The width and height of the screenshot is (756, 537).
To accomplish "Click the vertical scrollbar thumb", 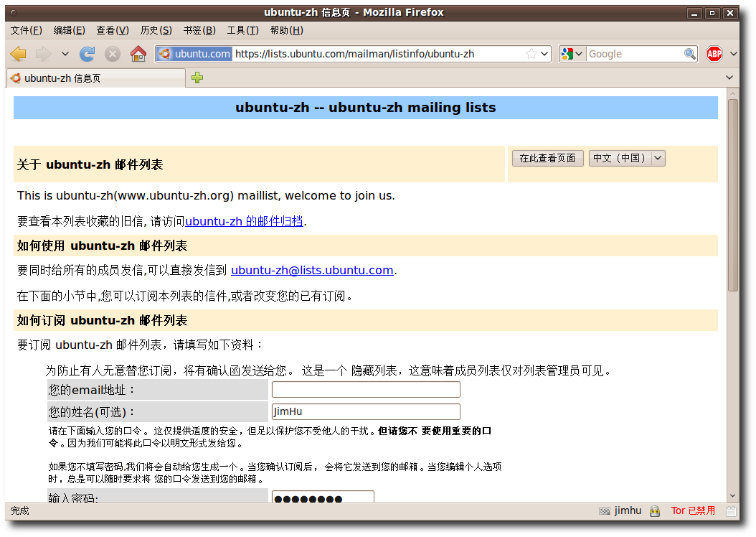I will tap(733, 195).
